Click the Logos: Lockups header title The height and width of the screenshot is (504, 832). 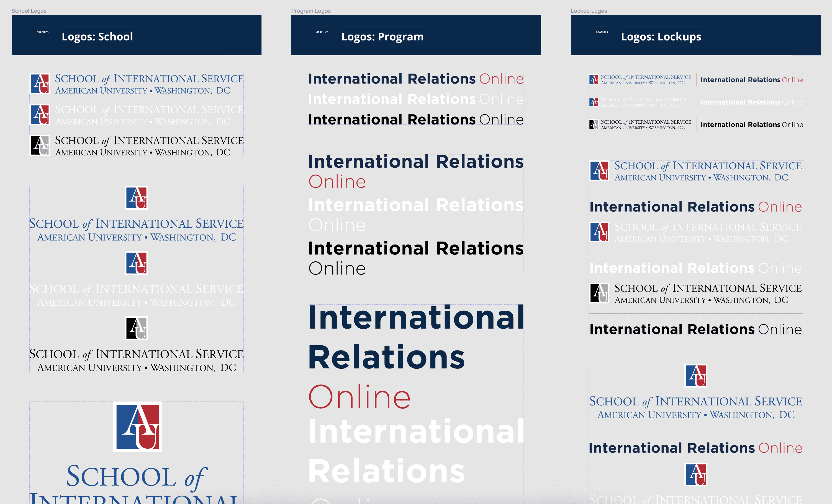point(661,37)
